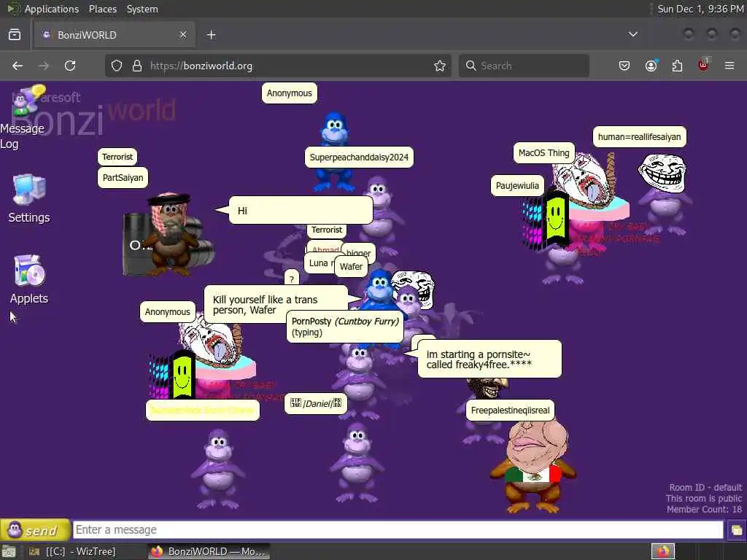Screen dimensions: 747x560
Task: Click the Room ID - default text
Action: [705, 488]
